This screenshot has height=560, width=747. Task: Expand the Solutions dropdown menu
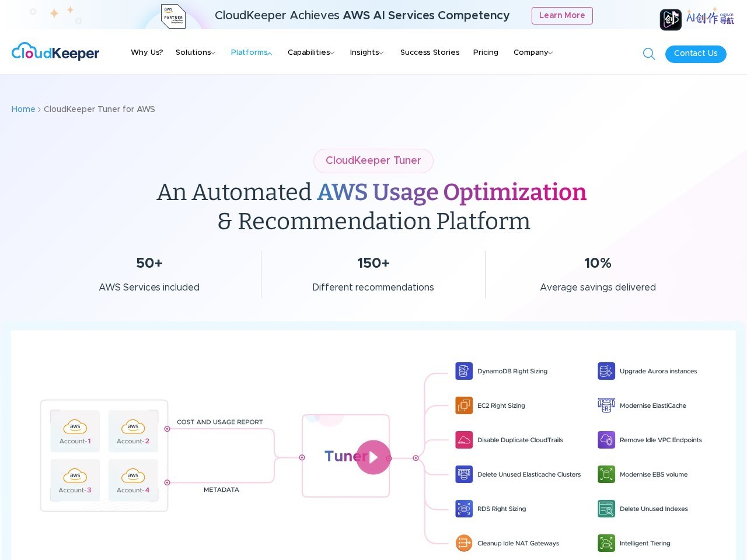tap(196, 52)
